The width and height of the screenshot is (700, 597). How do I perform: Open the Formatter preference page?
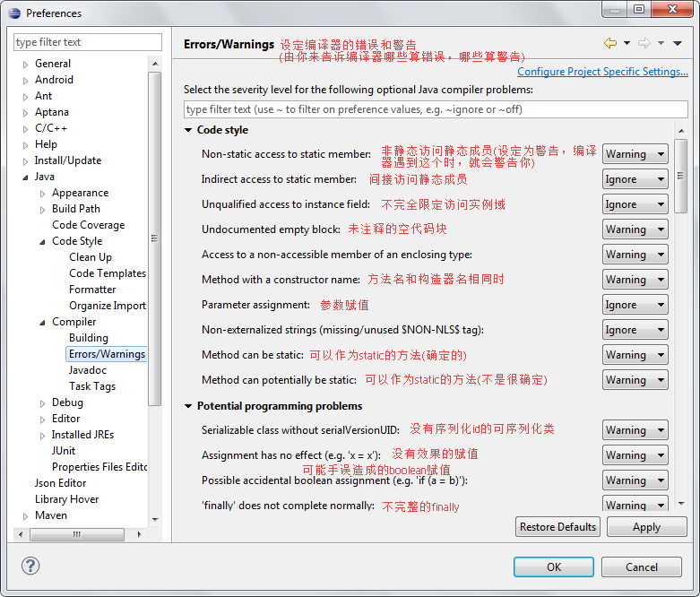(92, 290)
